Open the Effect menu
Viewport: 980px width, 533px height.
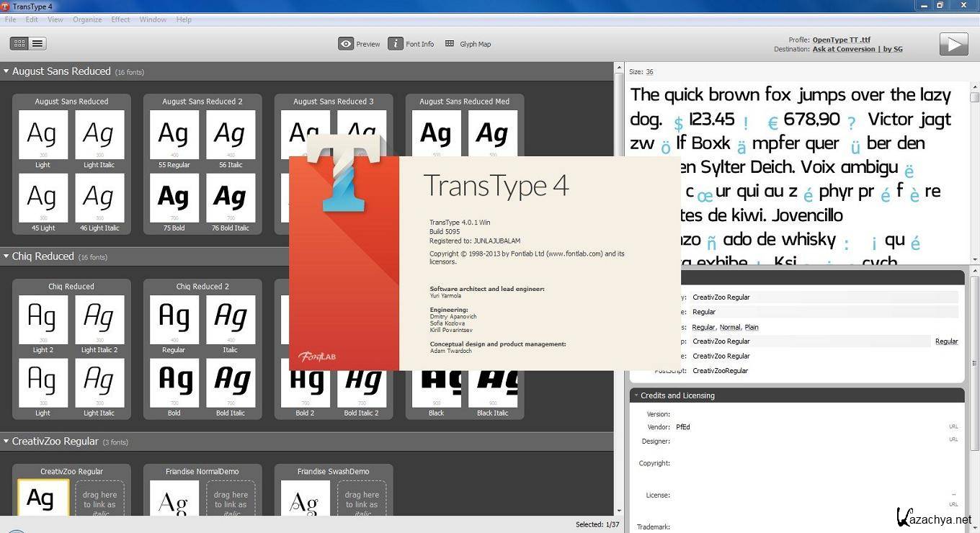coord(120,19)
